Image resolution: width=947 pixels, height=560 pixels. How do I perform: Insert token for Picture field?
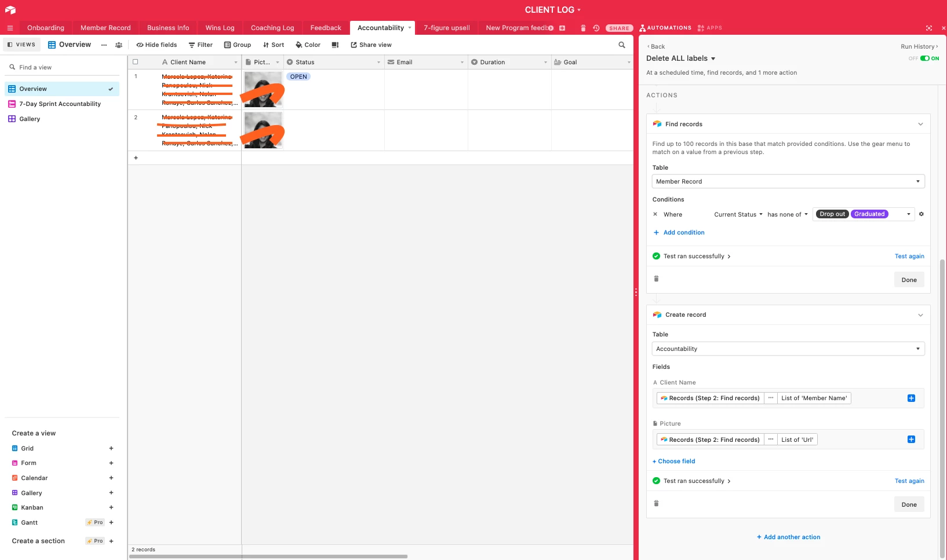pyautogui.click(x=911, y=440)
